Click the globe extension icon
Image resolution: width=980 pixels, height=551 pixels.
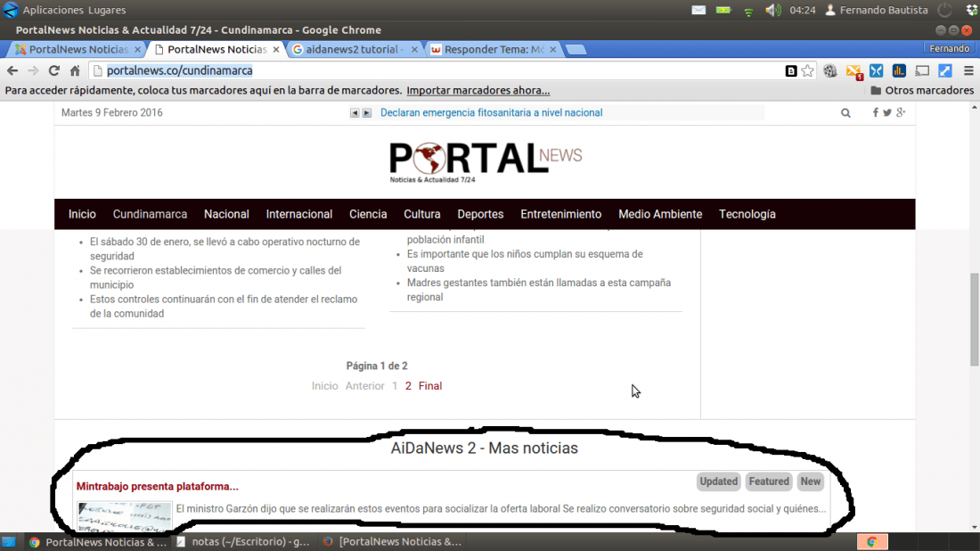pyautogui.click(x=830, y=70)
